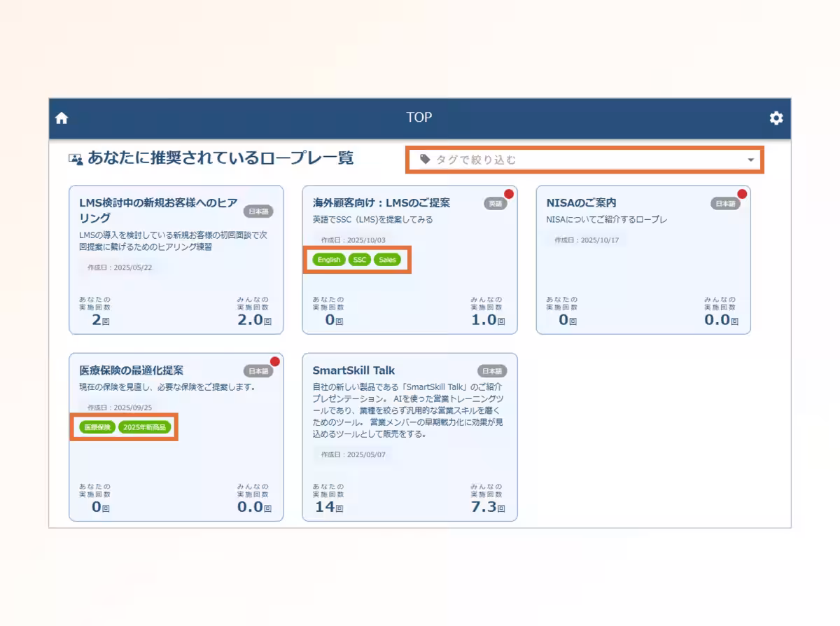Click the recommended role-play list heading icon
The image size is (840, 626).
(76, 159)
